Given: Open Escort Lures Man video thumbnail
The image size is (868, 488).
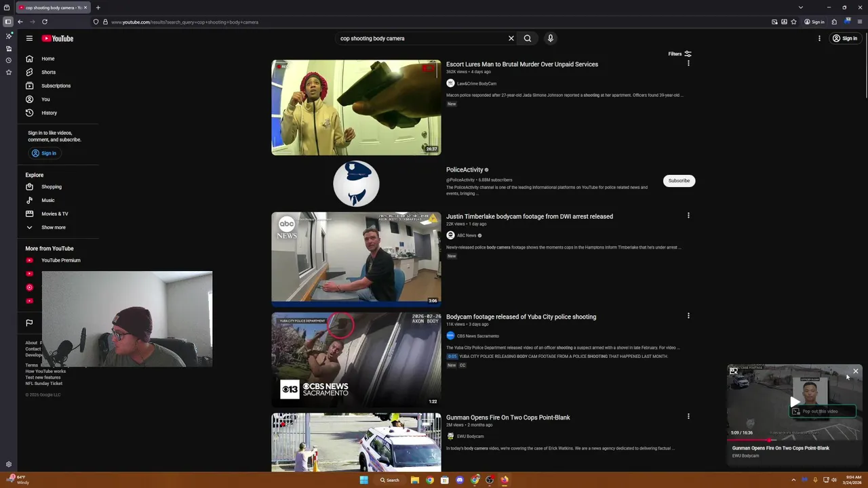Looking at the screenshot, I should click(356, 108).
